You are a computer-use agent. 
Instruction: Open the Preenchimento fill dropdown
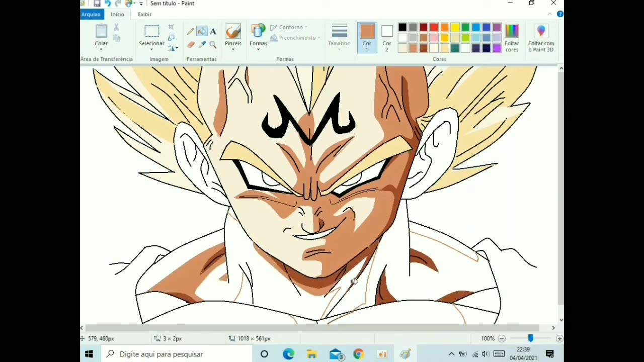295,38
